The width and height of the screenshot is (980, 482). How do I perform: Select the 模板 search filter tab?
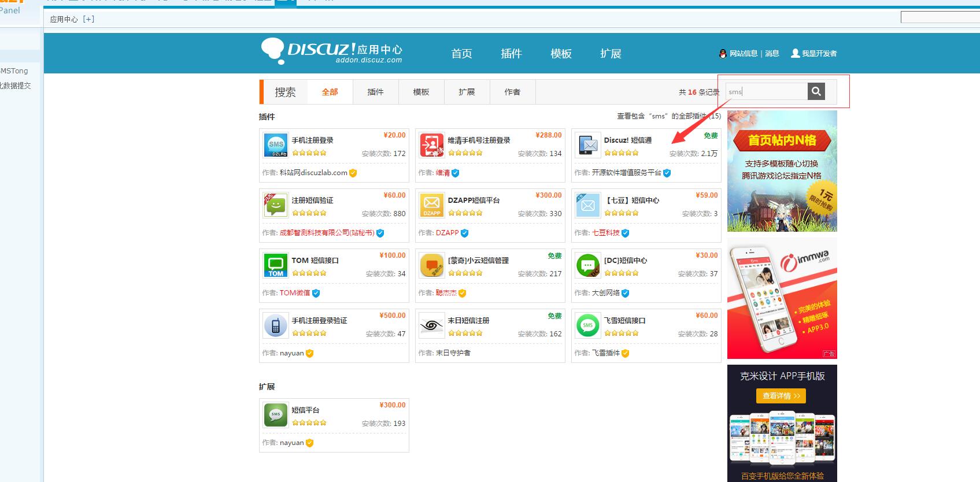coord(421,92)
